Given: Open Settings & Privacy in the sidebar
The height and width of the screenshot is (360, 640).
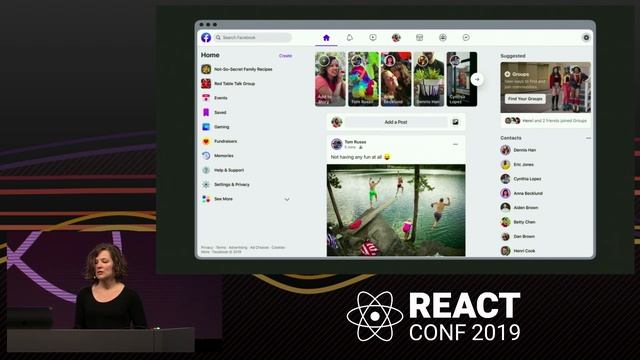Looking at the screenshot, I should tap(231, 184).
